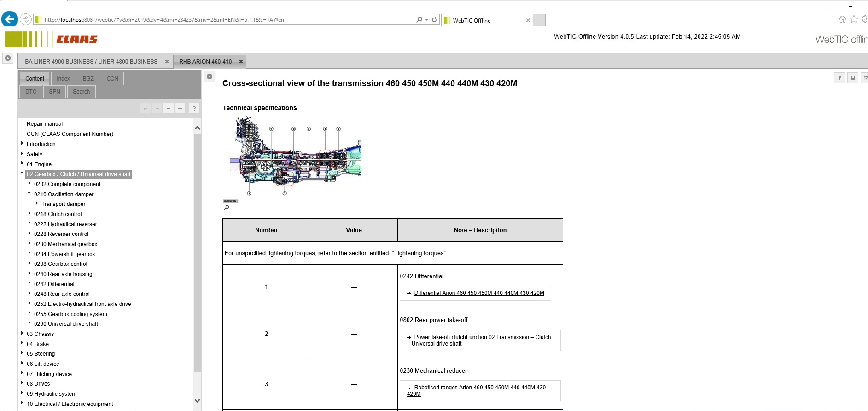This screenshot has height=411, width=868.
Task: Open tree panel help question mark
Action: (x=194, y=109)
